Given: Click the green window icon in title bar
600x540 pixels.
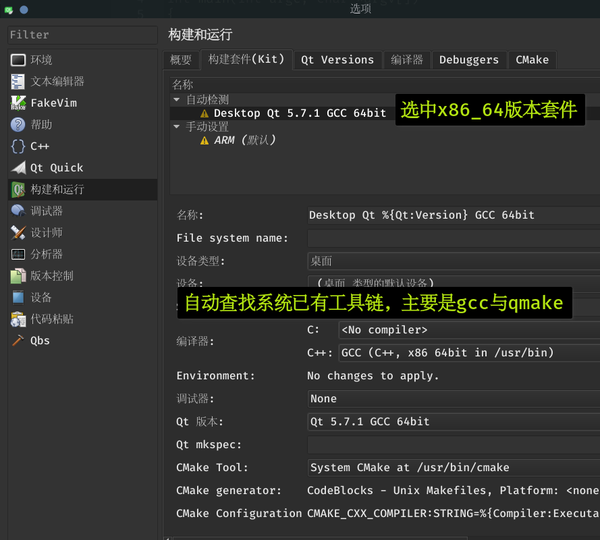Looking at the screenshot, I should [x=8, y=10].
